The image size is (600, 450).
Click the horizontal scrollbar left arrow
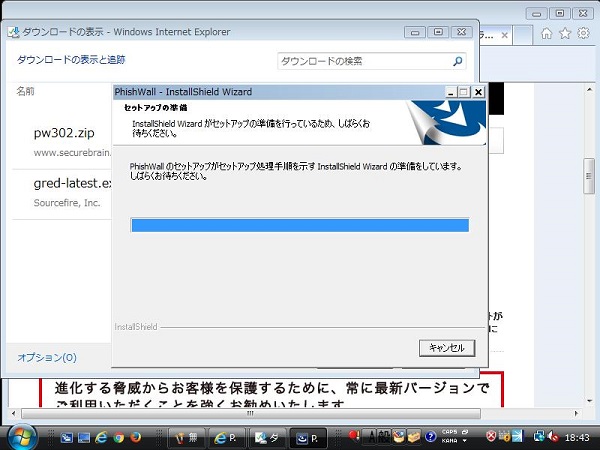pyautogui.click(x=14, y=413)
